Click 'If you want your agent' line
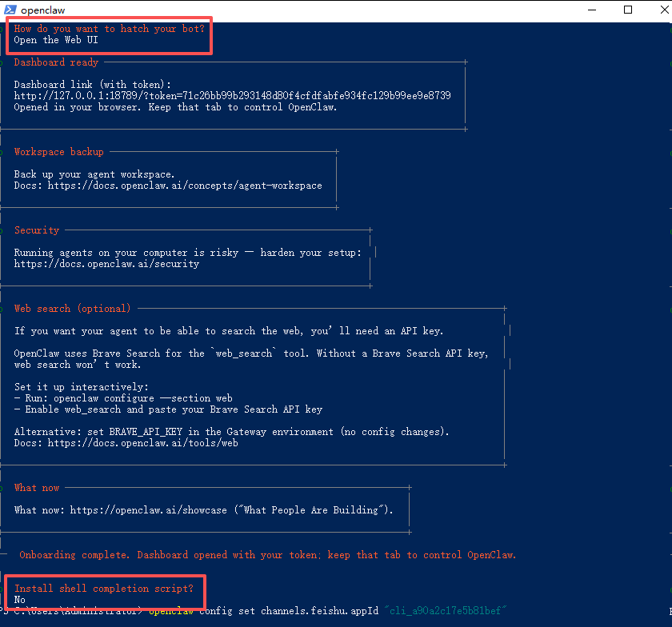The image size is (672, 627). pos(229,331)
